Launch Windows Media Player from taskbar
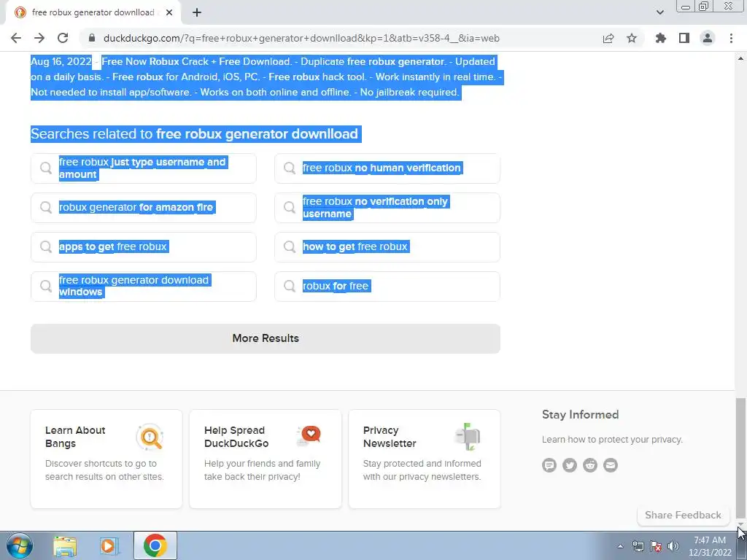The width and height of the screenshot is (747, 560). 108,545
